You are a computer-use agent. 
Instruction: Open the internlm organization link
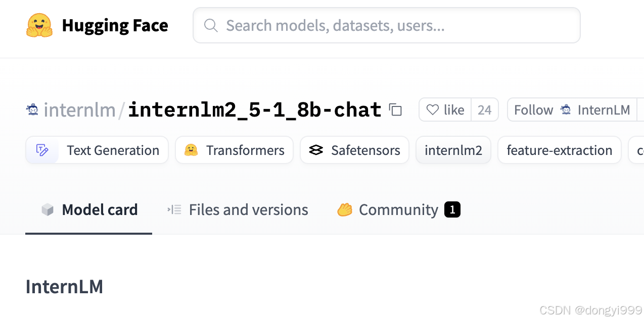(x=79, y=110)
